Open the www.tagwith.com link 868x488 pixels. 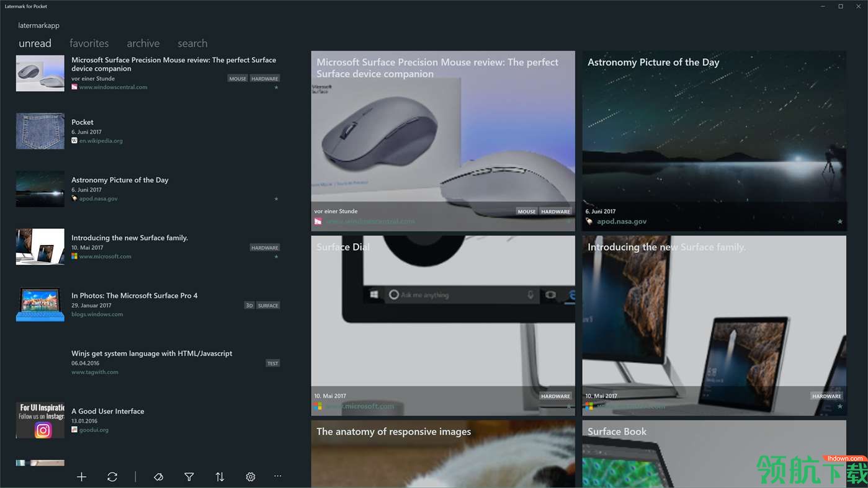pyautogui.click(x=95, y=372)
